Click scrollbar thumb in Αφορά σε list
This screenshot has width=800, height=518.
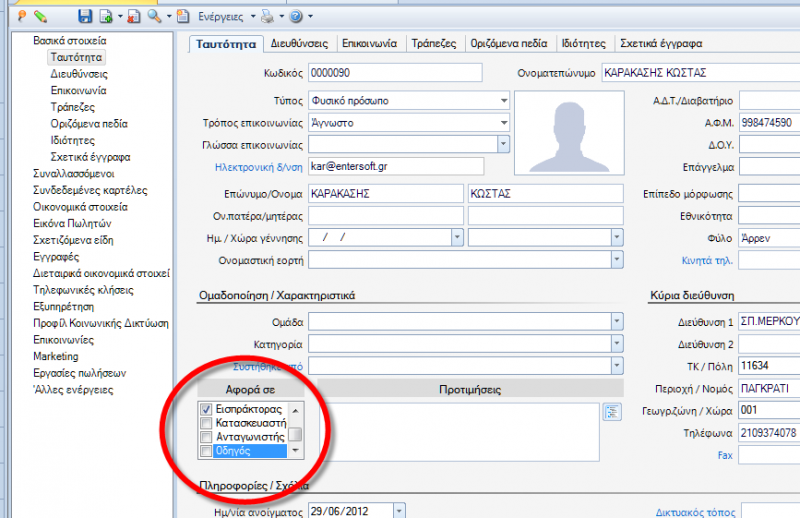(x=295, y=434)
